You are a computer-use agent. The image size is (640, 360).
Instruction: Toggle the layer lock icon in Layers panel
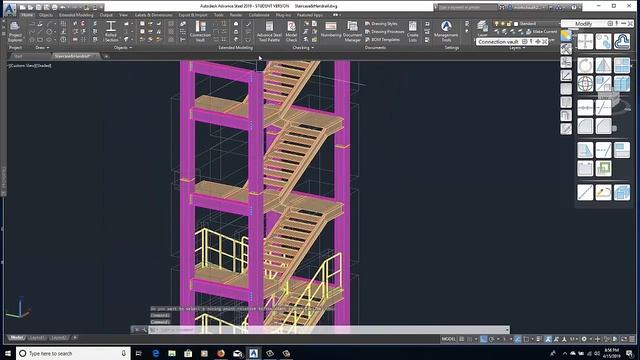tap(509, 24)
